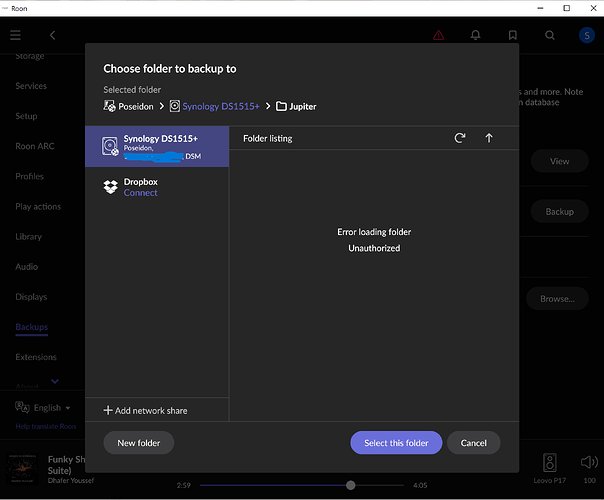Open the hamburger menu icon

tap(15, 35)
